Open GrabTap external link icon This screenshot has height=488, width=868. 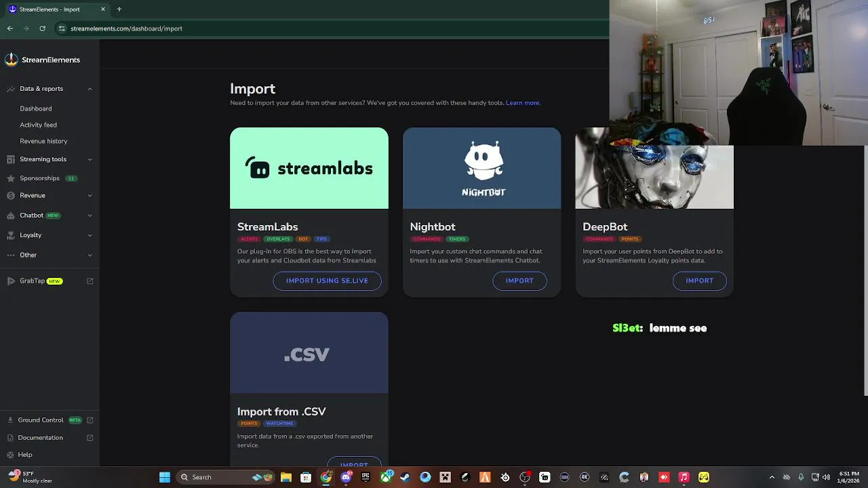(90, 281)
